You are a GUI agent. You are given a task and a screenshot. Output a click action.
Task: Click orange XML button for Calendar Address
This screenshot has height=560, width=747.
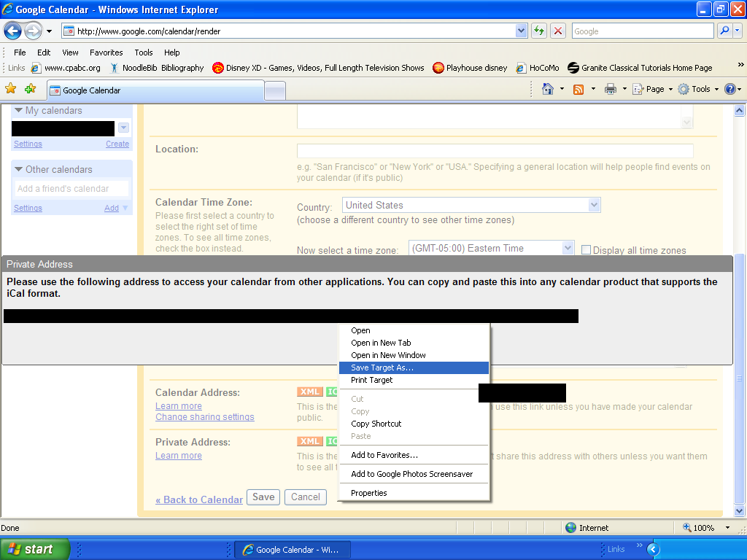309,392
